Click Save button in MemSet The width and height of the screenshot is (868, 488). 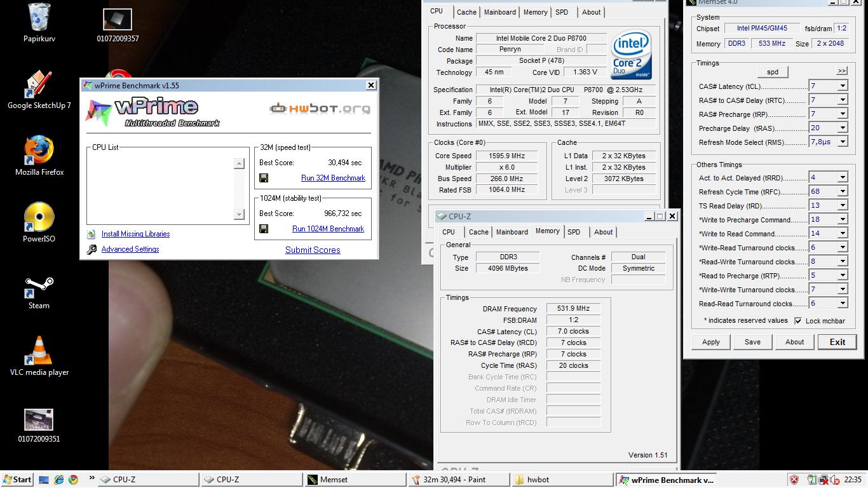click(x=752, y=342)
